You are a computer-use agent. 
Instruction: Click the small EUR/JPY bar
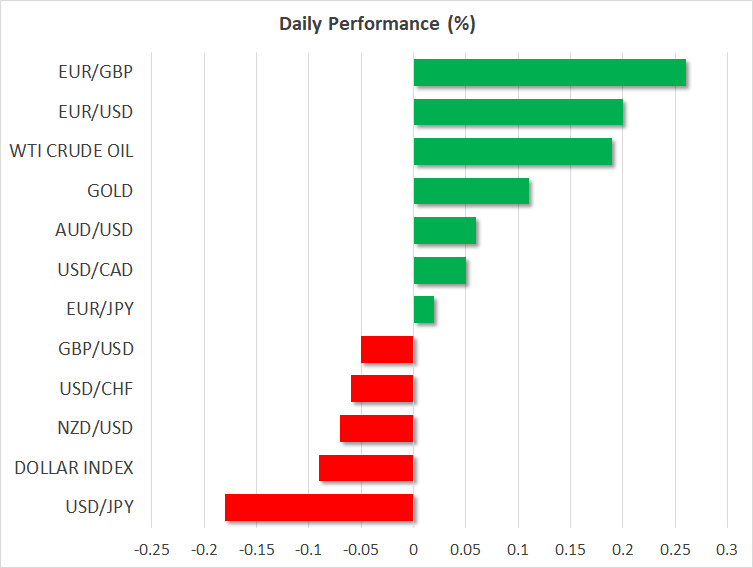(x=424, y=309)
